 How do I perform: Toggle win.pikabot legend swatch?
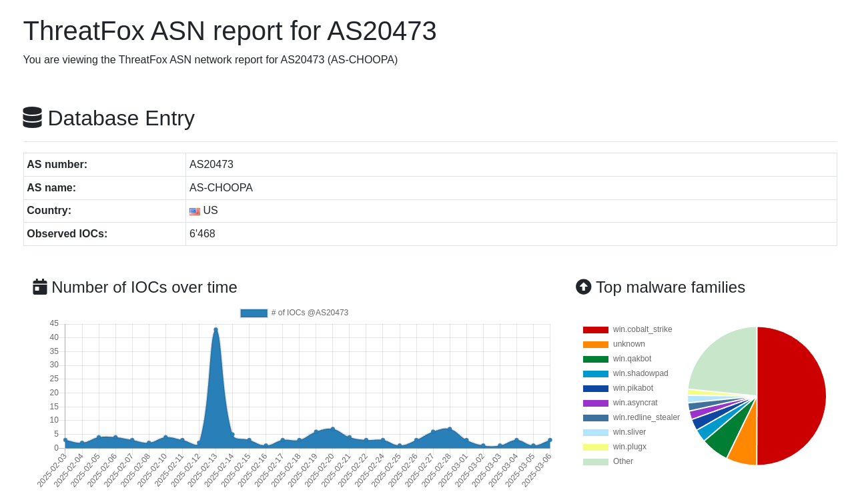pos(596,389)
